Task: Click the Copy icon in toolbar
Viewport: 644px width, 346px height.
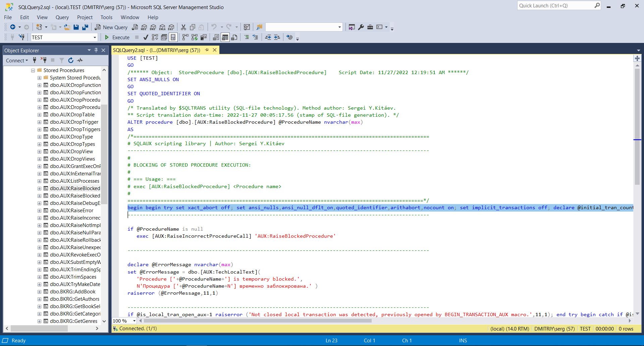Action: click(193, 27)
